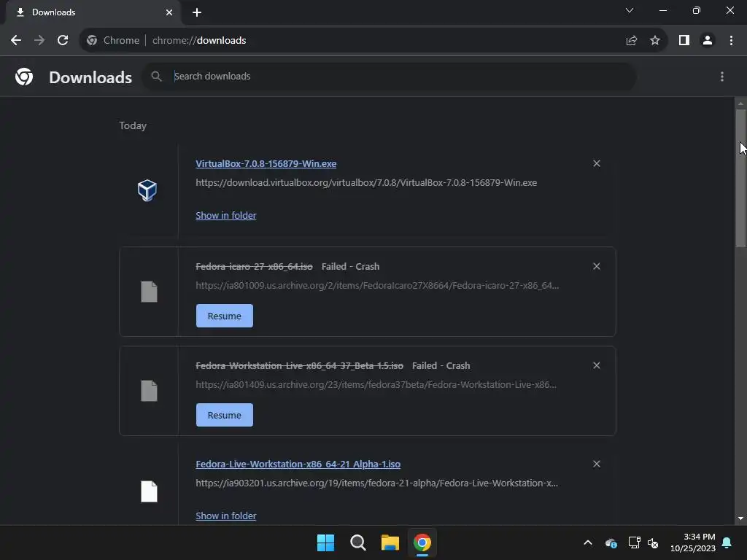Image resolution: width=747 pixels, height=560 pixels.
Task: Bookmark this page with the star icon
Action: [655, 41]
